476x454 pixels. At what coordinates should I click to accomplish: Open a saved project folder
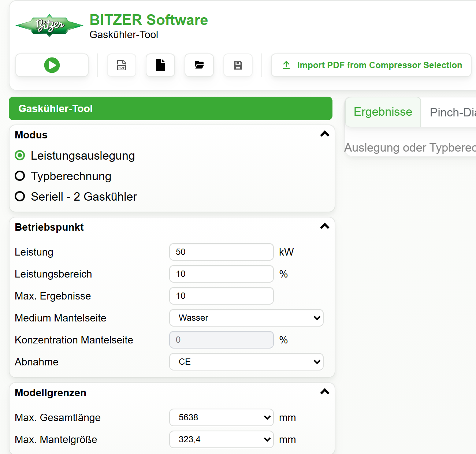199,65
